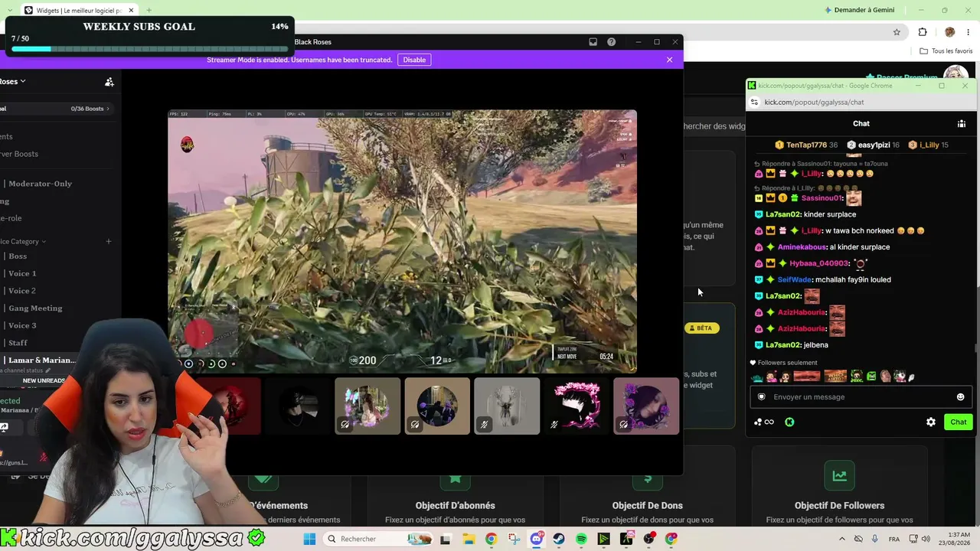Open Discord help question mark icon
The image size is (980, 551).
pyautogui.click(x=611, y=42)
